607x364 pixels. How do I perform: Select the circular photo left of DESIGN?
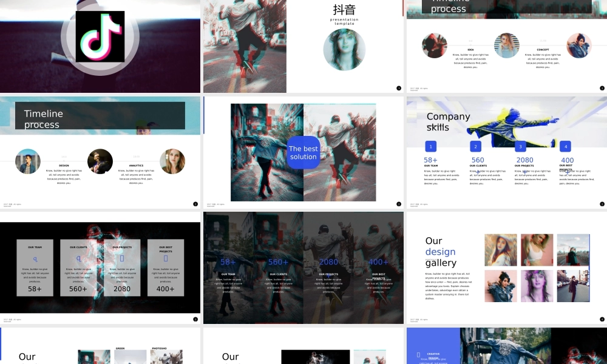28,161
